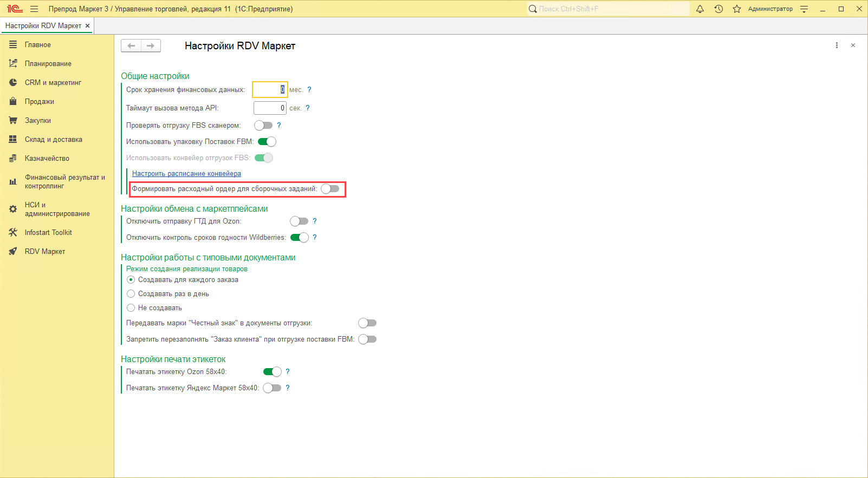Open history clock icon
Screen dimensions: 868x478
718,9
